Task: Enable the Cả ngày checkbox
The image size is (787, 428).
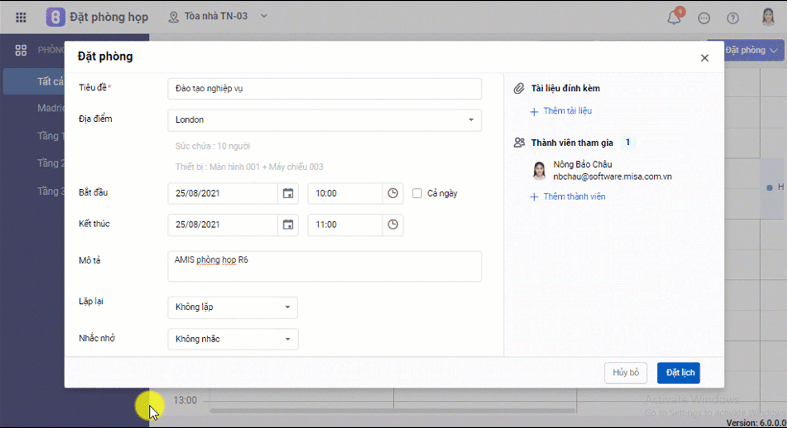Action: pos(417,194)
